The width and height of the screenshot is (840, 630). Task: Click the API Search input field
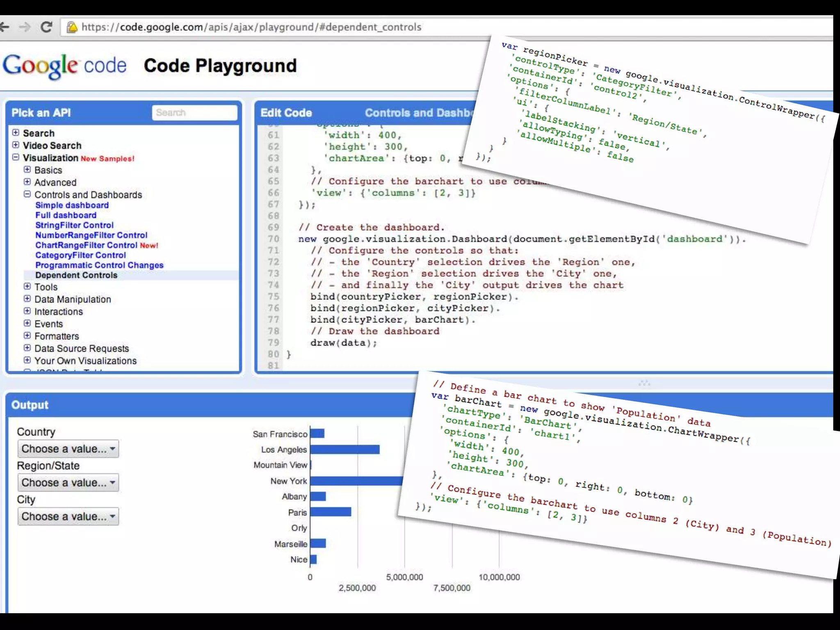click(194, 113)
